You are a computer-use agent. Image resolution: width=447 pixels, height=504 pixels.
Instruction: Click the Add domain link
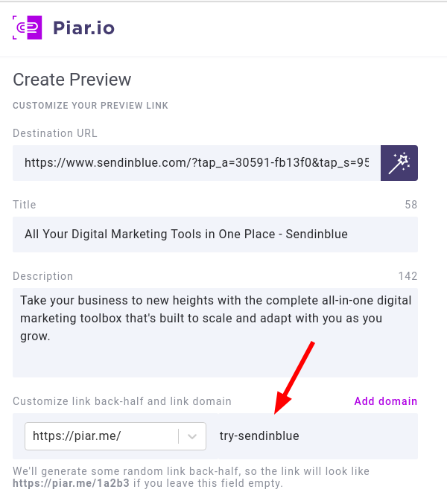point(386,401)
